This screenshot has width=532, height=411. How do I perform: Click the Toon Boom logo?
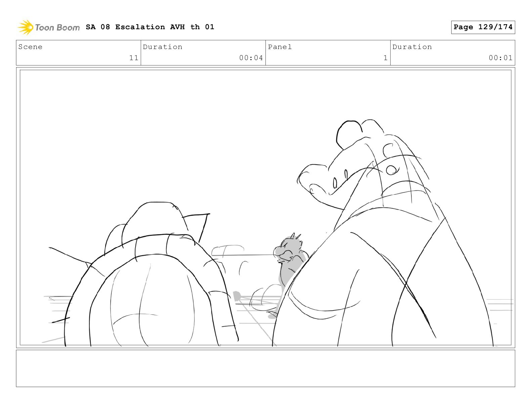click(49, 27)
